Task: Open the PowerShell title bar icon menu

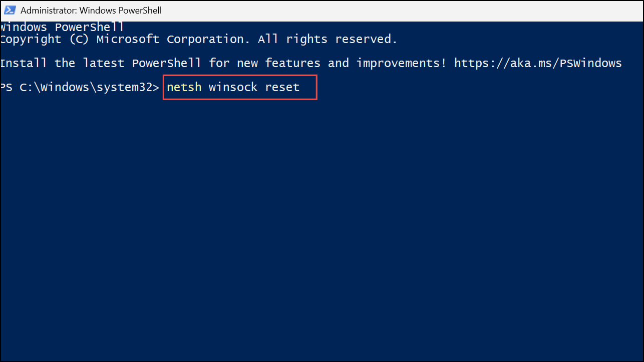Action: [x=10, y=10]
